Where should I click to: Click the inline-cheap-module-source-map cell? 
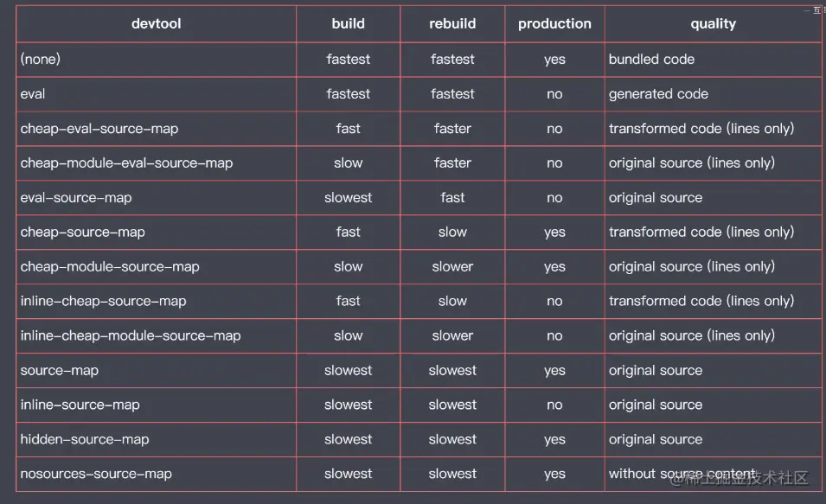pyautogui.click(x=156, y=336)
